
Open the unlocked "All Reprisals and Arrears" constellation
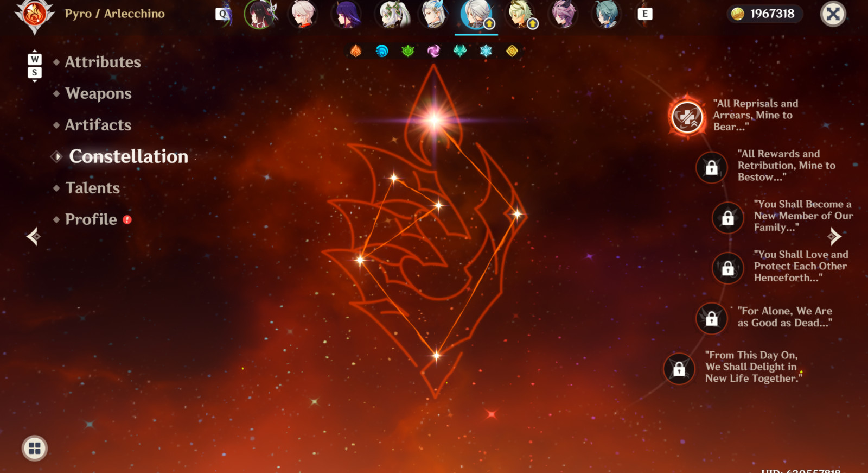pos(687,117)
